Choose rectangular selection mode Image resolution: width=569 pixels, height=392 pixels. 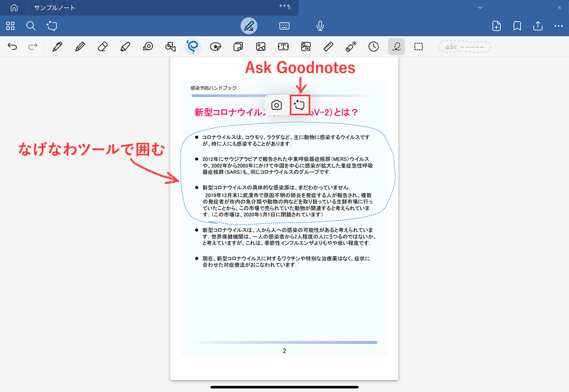tap(418, 47)
